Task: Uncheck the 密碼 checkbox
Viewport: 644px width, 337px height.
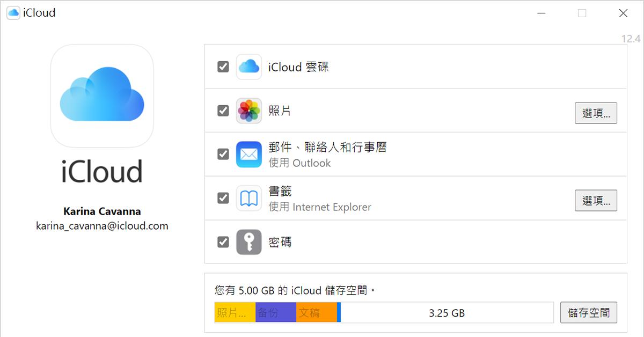Action: 223,242
